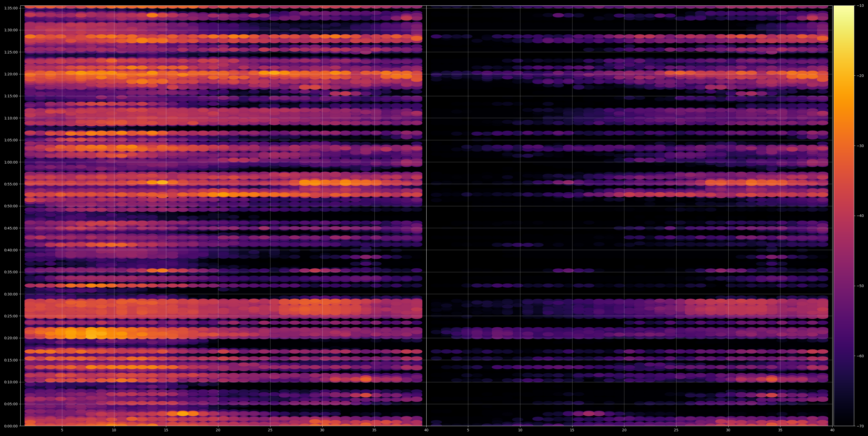Click the 1:20:00 y-axis tick label
Image resolution: width=868 pixels, height=436 pixels.
(x=11, y=74)
